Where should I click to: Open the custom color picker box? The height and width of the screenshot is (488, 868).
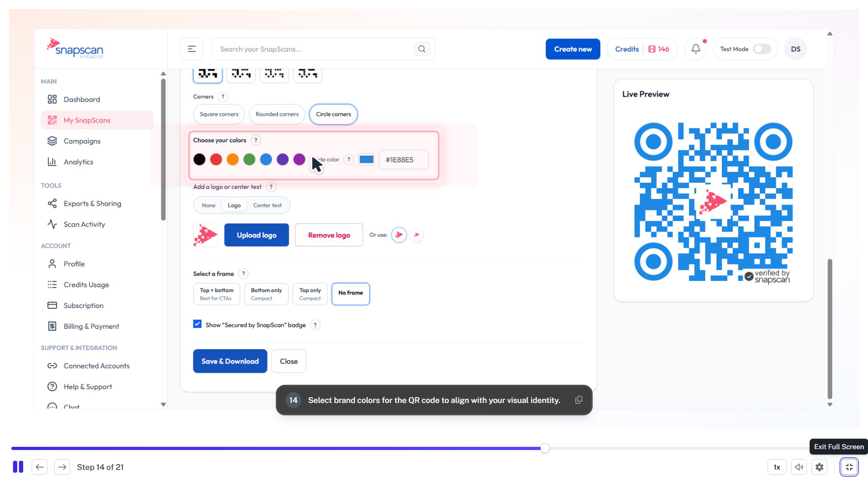(x=366, y=160)
